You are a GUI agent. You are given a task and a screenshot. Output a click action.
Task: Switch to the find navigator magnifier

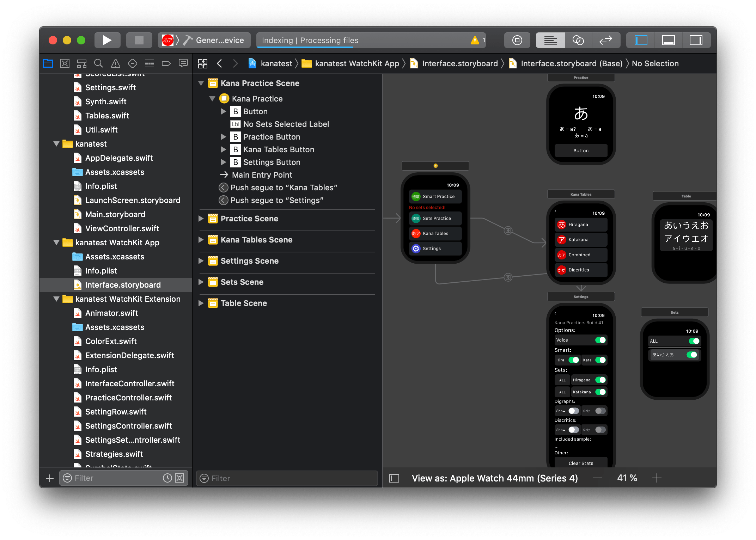click(98, 63)
